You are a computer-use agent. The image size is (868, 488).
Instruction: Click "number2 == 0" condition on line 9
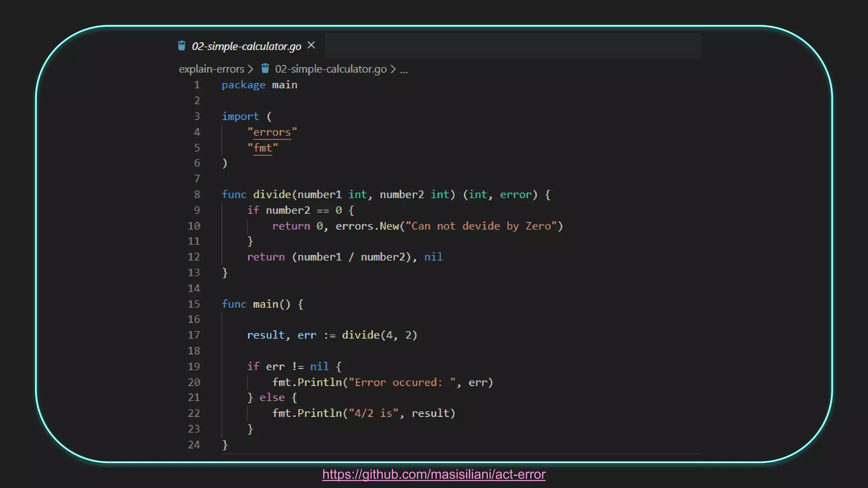[304, 211]
